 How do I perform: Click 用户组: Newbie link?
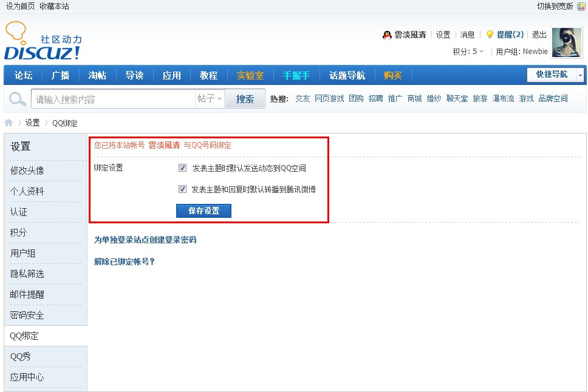click(x=522, y=52)
